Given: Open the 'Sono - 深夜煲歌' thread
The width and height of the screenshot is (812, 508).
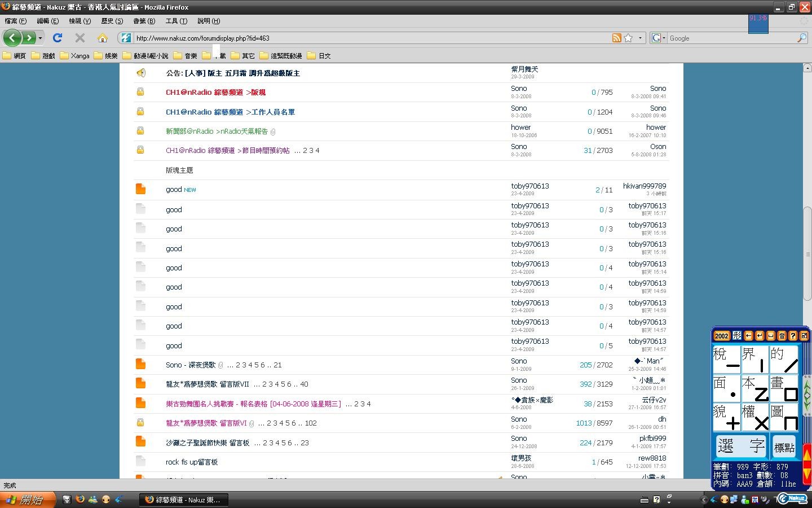Looking at the screenshot, I should pyautogui.click(x=191, y=365).
